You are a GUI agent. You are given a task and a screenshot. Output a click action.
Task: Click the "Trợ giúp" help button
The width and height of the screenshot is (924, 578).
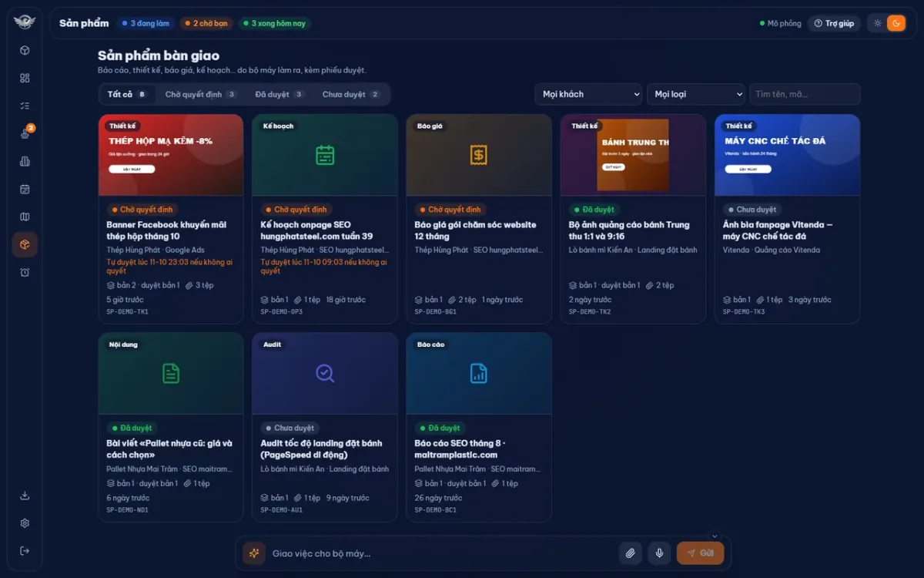tap(834, 23)
